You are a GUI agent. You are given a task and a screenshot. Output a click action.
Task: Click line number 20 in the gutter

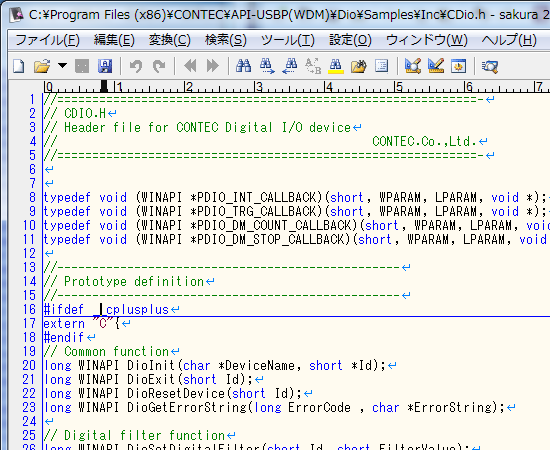[29, 366]
